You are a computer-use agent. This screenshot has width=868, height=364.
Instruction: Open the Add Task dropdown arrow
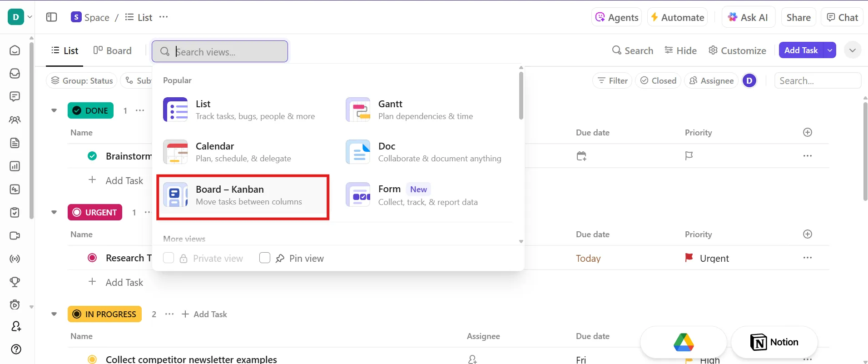[830, 50]
